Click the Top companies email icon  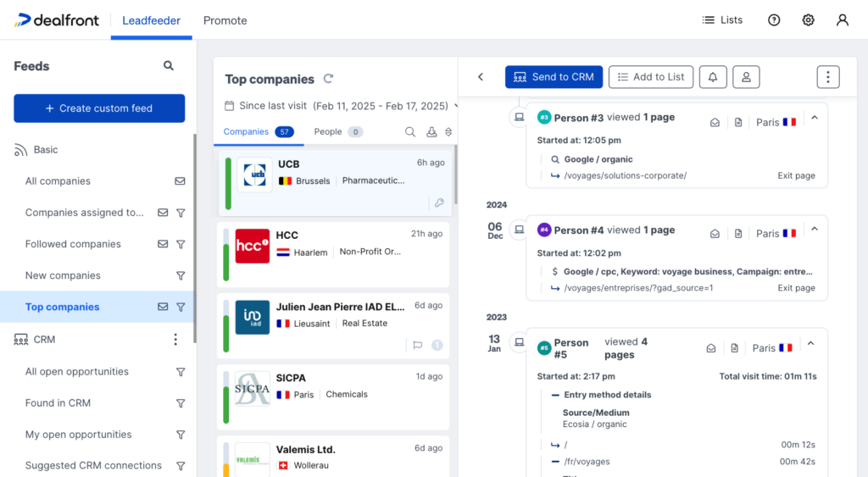tap(163, 307)
